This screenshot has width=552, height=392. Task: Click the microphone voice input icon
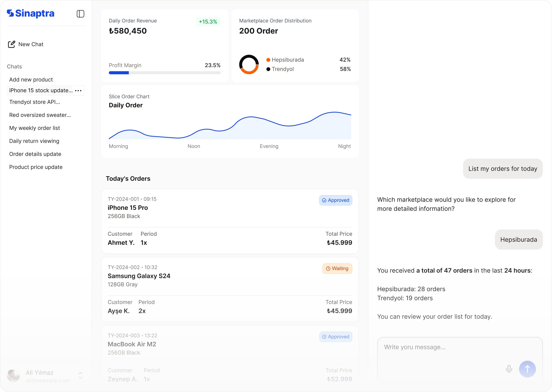pos(509,369)
